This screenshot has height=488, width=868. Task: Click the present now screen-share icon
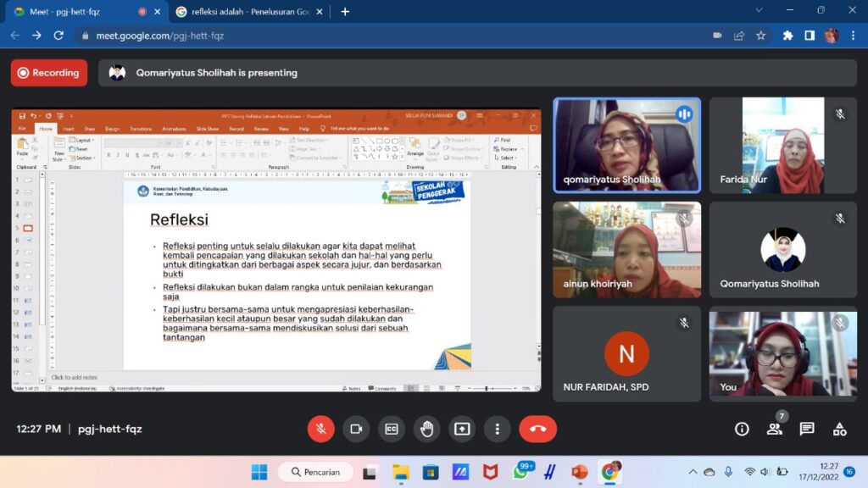click(x=462, y=429)
